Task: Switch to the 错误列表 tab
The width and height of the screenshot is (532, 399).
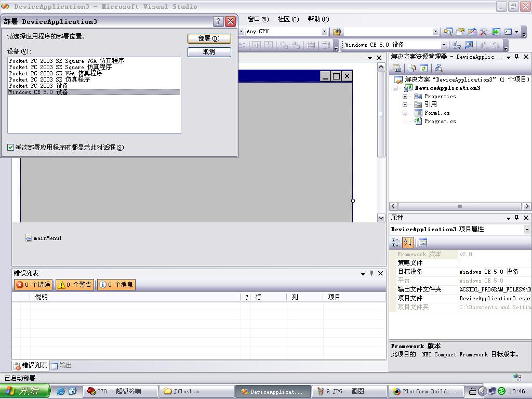Action: [x=30, y=365]
